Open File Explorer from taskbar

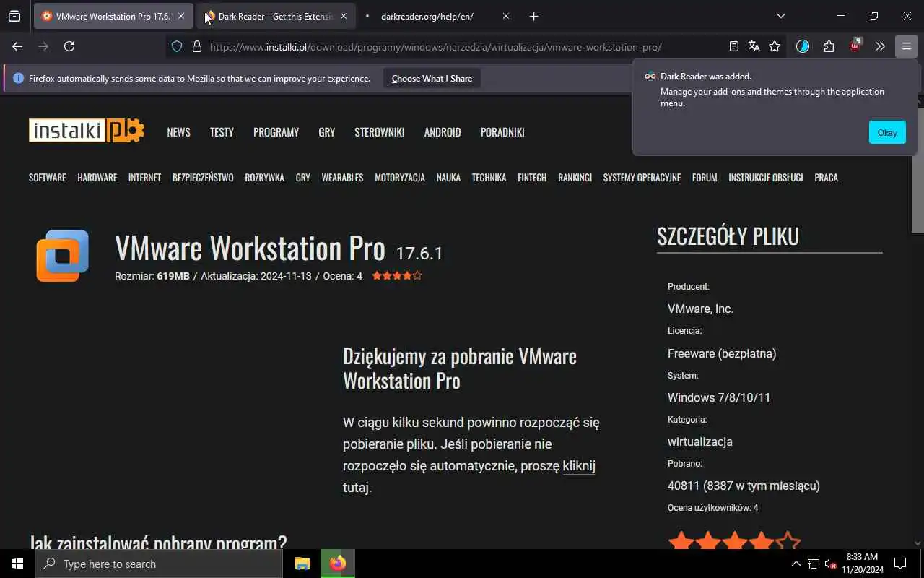(x=302, y=564)
